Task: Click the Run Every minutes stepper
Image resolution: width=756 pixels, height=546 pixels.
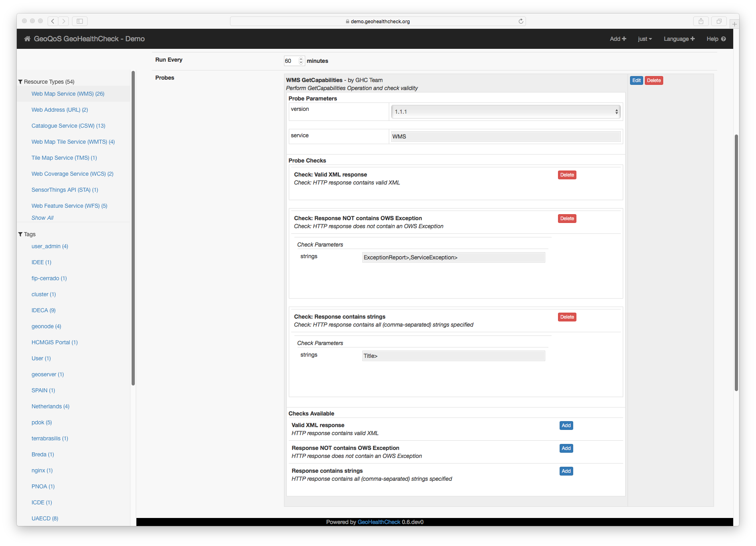Action: tap(301, 61)
